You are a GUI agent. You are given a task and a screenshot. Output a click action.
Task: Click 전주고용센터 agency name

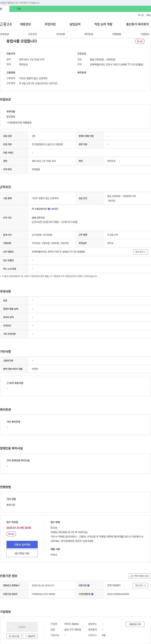click(x=114, y=585)
